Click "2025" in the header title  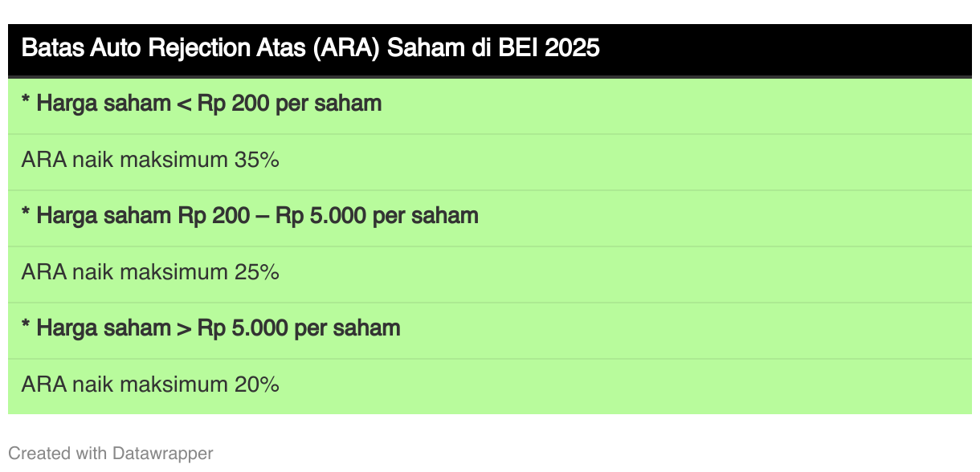tap(572, 48)
